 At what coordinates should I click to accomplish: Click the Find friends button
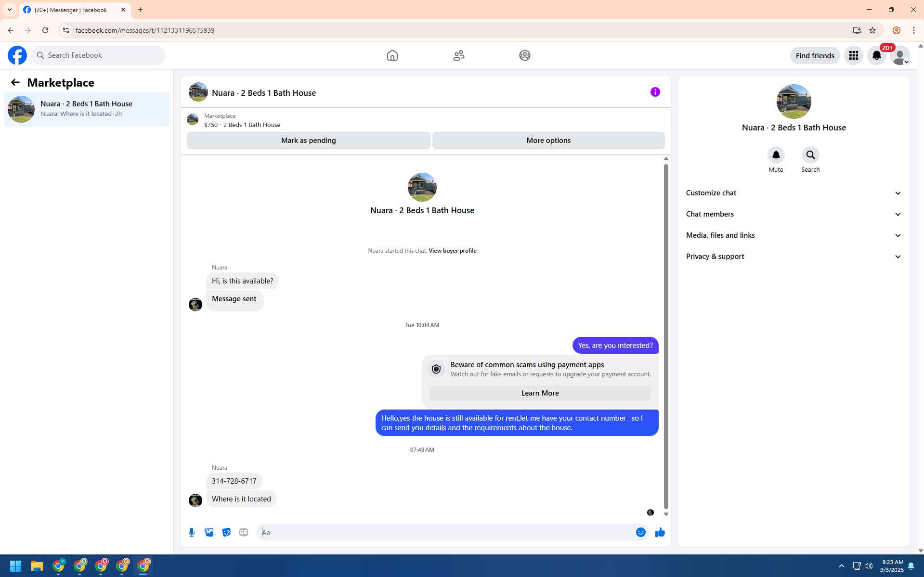[815, 55]
